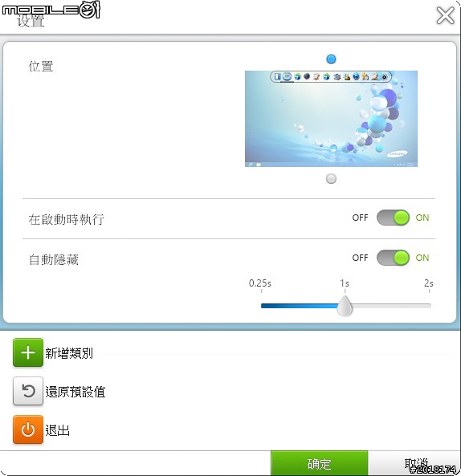
Task: Click the green plus Add Category icon
Action: [x=28, y=352]
